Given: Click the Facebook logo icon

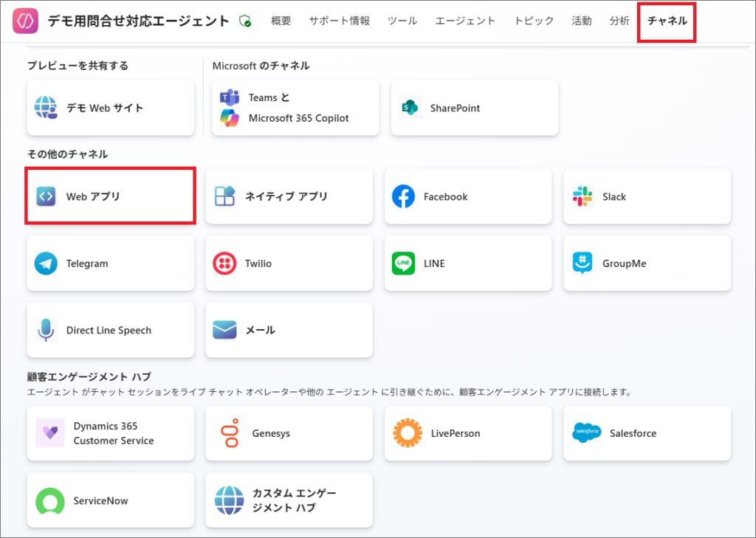Looking at the screenshot, I should point(404,196).
